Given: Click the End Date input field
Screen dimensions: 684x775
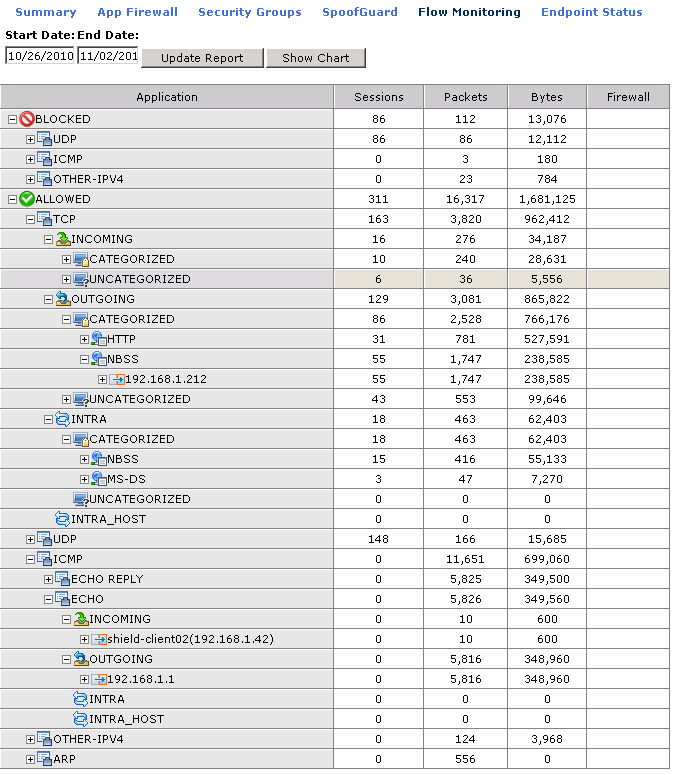Looking at the screenshot, I should (x=108, y=56).
